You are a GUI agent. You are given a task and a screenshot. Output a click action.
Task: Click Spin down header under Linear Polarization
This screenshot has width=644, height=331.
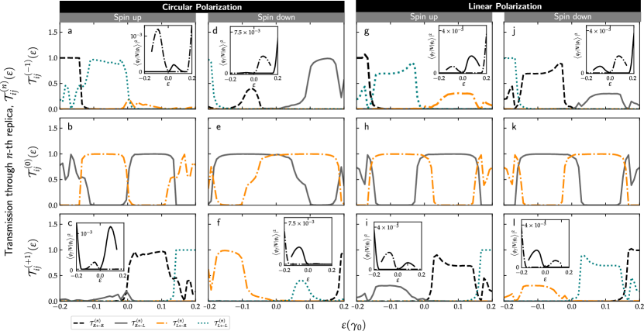click(572, 16)
